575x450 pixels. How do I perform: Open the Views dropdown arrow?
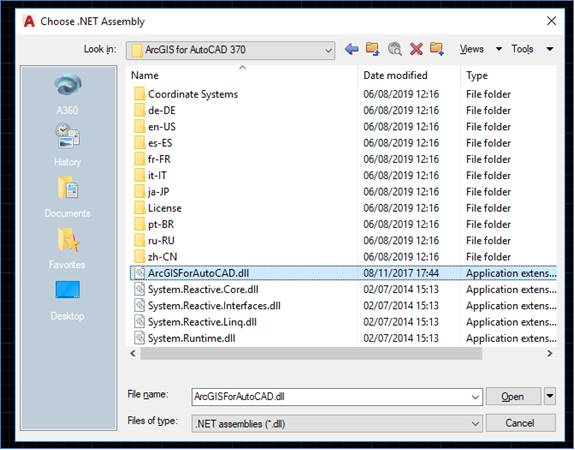[499, 49]
